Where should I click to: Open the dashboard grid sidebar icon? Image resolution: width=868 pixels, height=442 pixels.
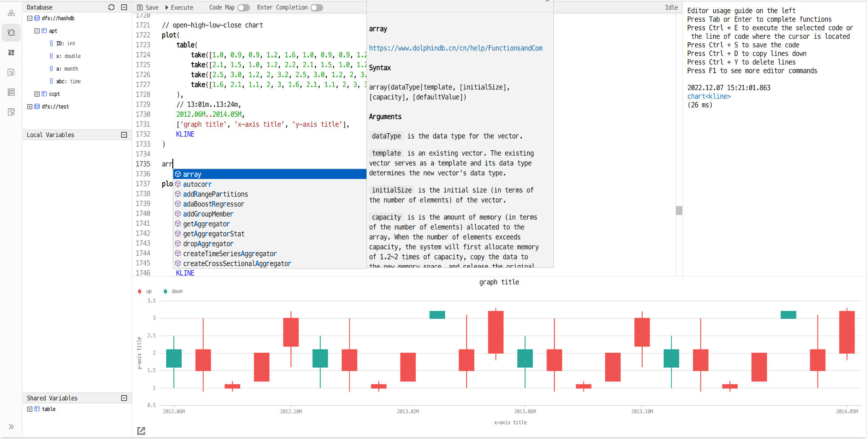point(11,53)
